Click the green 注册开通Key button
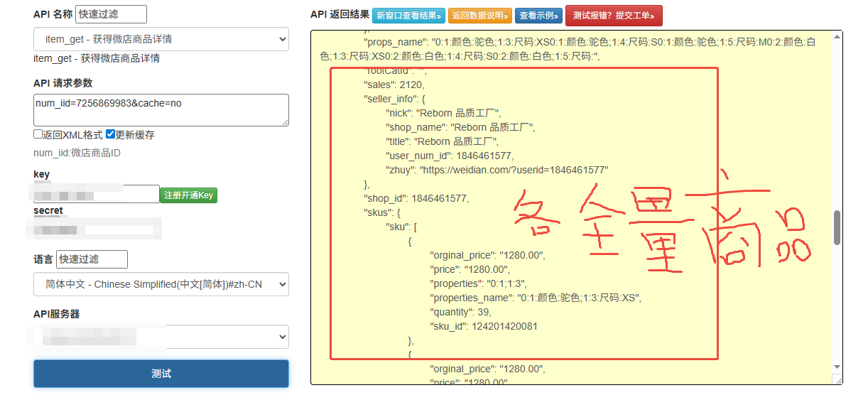 pos(188,195)
